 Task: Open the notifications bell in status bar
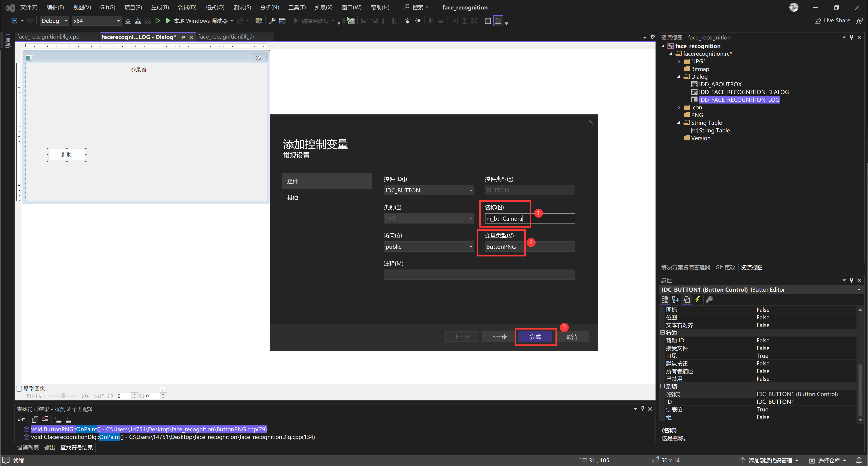[859, 460]
